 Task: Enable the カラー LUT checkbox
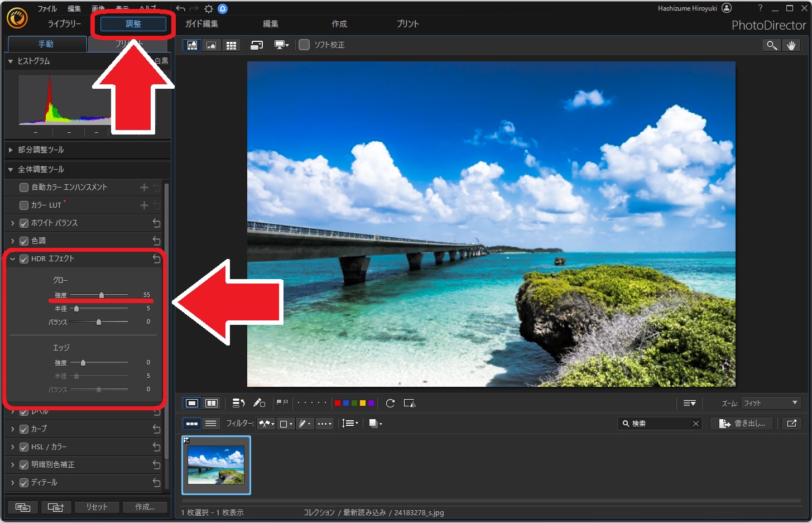[x=24, y=205]
